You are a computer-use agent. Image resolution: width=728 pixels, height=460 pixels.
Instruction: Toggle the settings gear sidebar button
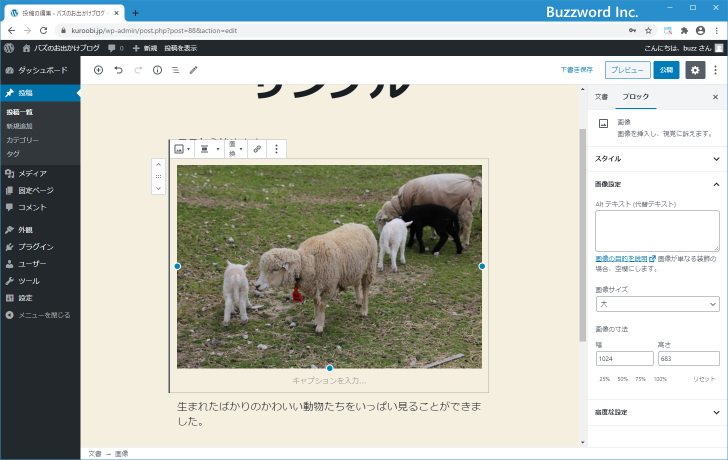coord(695,70)
